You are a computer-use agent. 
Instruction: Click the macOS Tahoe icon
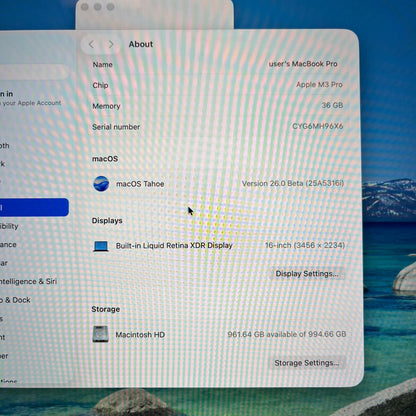(101, 184)
